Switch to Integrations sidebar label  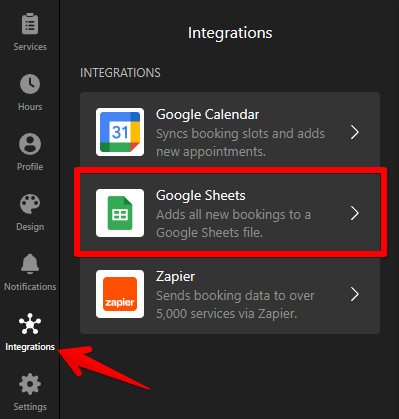pos(30,347)
